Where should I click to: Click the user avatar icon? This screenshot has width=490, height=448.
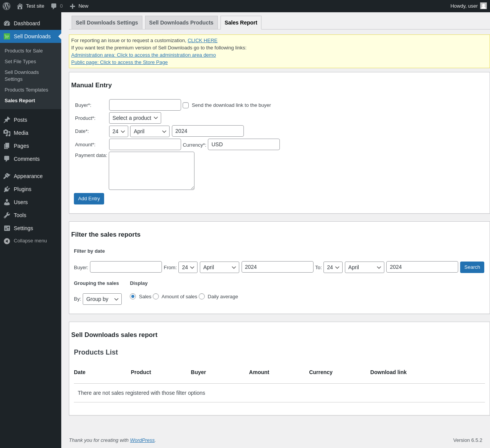pos(483,6)
